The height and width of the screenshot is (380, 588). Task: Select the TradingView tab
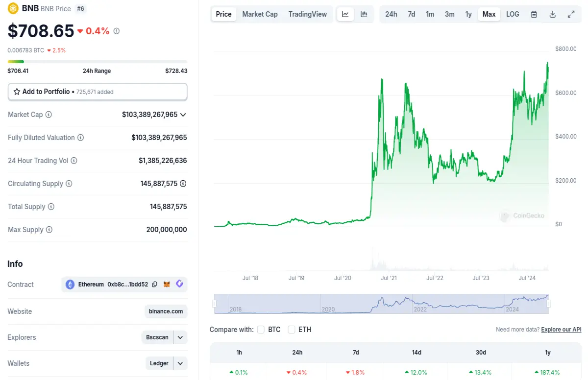pyautogui.click(x=308, y=14)
